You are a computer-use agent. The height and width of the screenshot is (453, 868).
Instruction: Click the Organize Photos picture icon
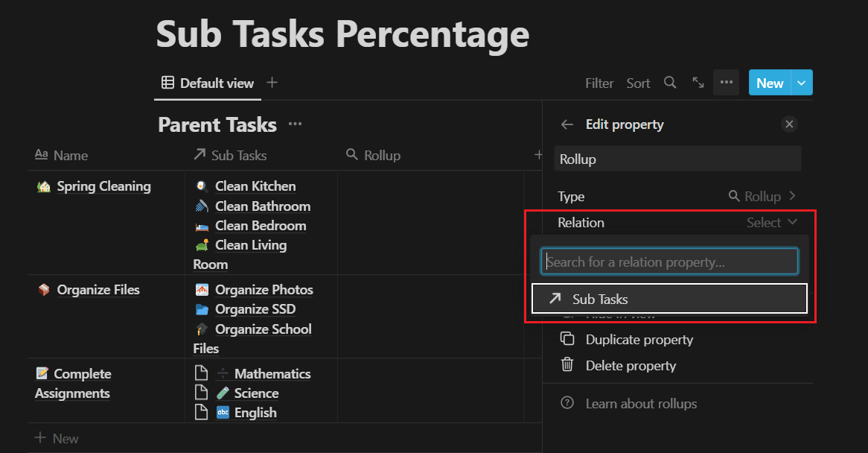[x=202, y=290]
